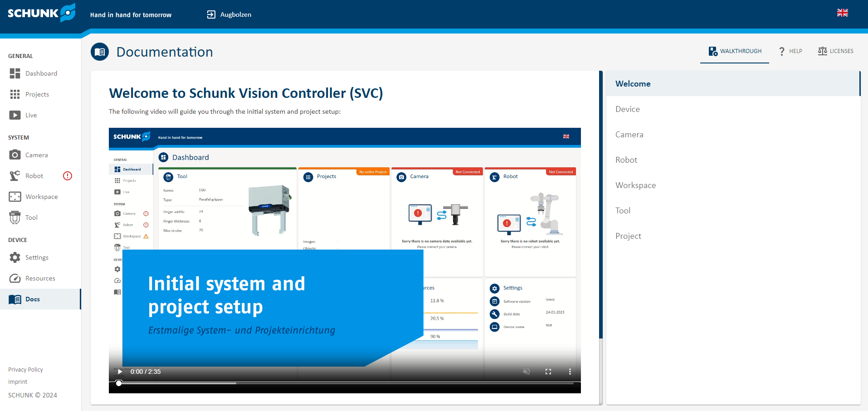Play the setup walkthrough video
This screenshot has width=868, height=411.
coord(120,372)
